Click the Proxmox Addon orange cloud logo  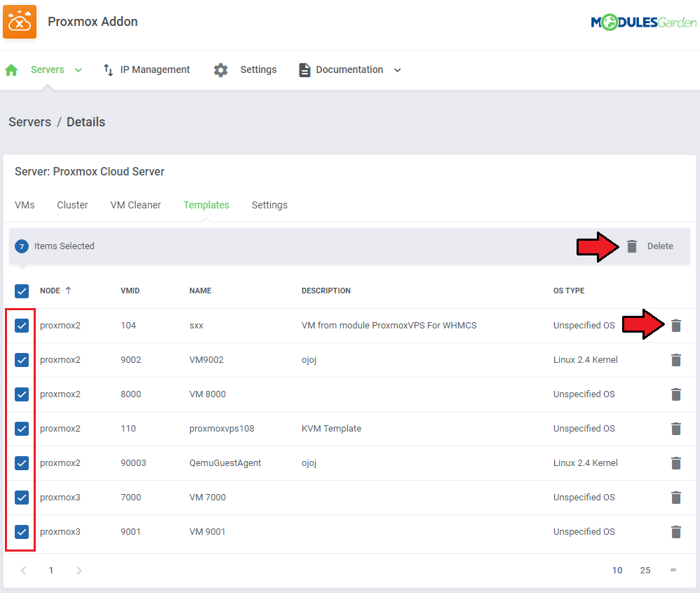(20, 22)
